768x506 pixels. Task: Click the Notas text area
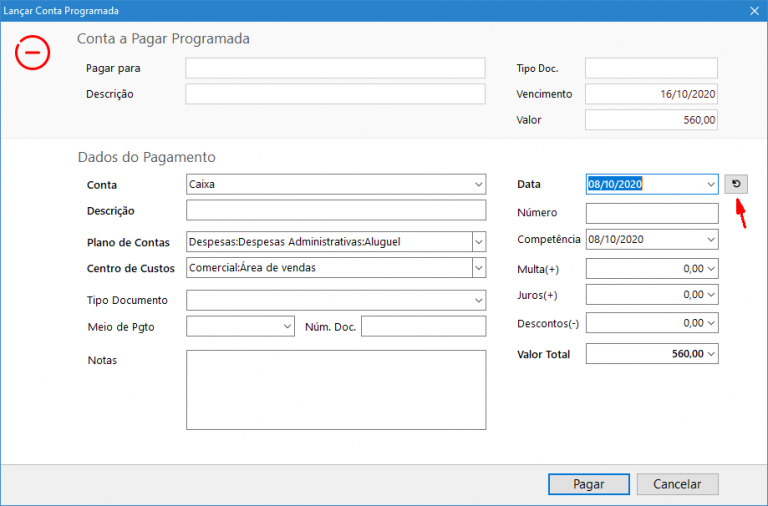coord(336,389)
